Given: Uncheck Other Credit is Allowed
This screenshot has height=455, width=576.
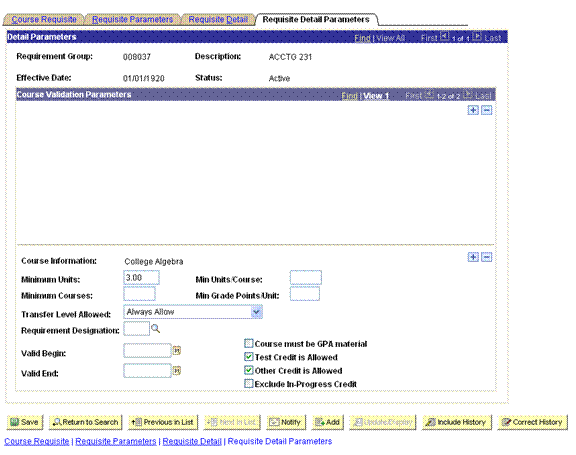Looking at the screenshot, I should 249,370.
